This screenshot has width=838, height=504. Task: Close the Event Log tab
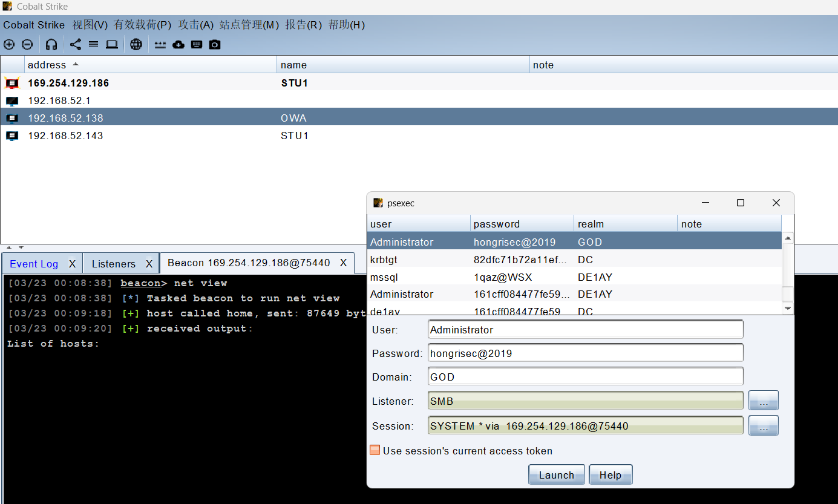(x=72, y=264)
